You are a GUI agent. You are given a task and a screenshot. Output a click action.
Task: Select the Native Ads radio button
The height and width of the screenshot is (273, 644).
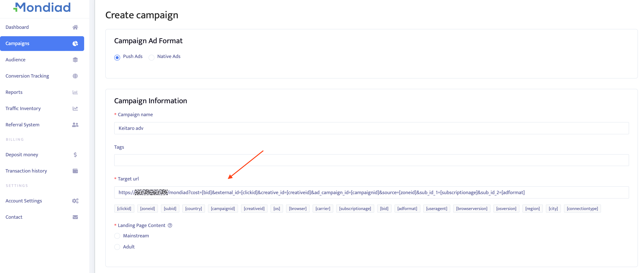[x=151, y=58]
